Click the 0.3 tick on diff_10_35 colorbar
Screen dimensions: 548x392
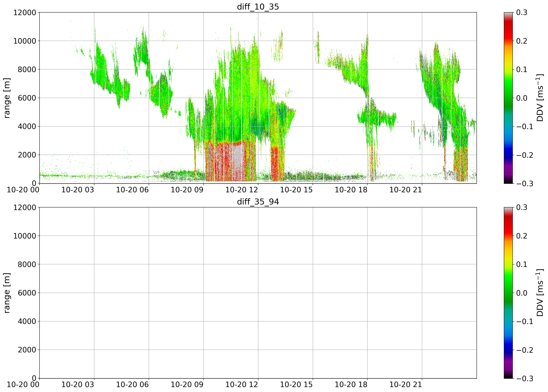tap(522, 13)
